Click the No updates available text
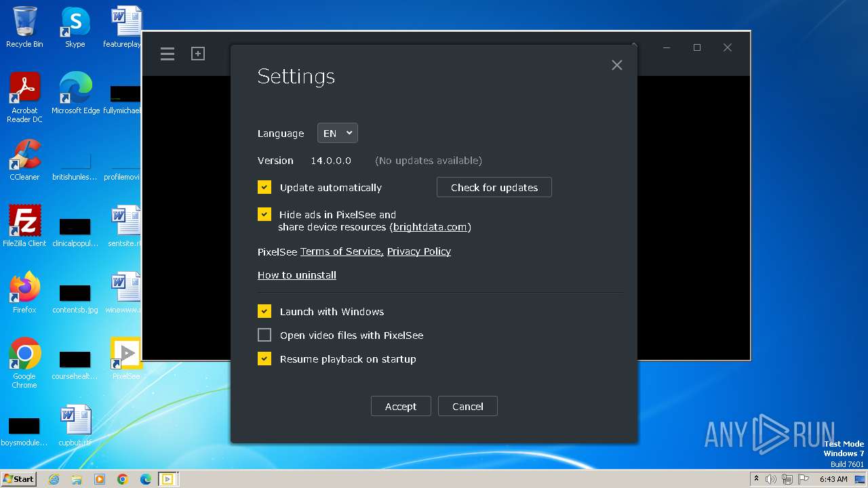The height and width of the screenshot is (488, 868). click(x=429, y=161)
